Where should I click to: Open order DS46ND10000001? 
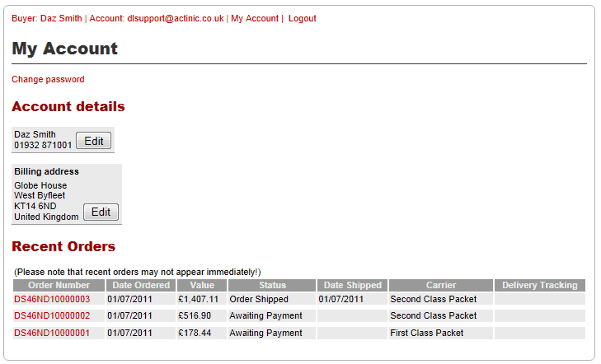52,333
